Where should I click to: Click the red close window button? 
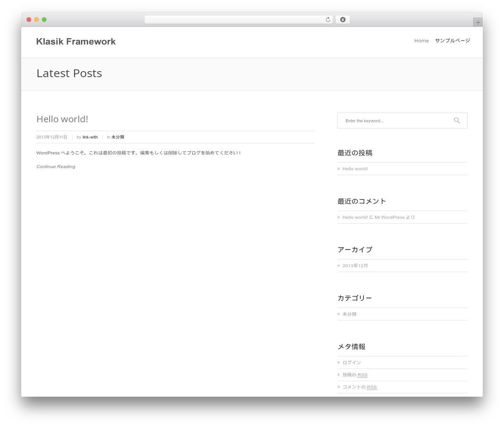tap(29, 20)
